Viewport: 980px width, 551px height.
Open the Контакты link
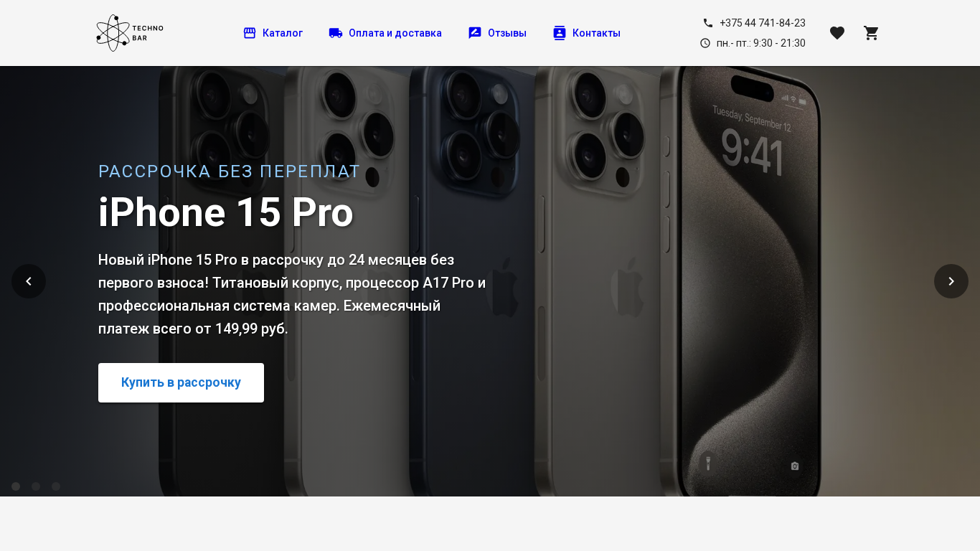click(596, 33)
